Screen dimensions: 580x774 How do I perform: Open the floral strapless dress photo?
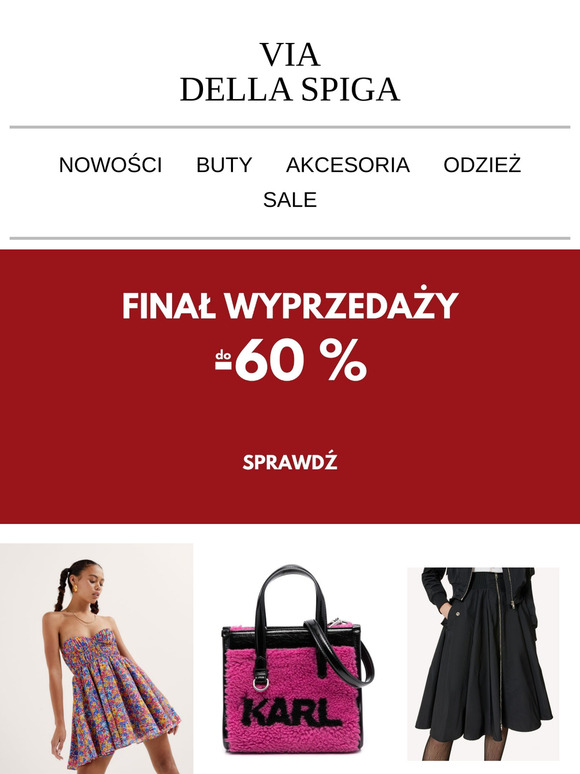(96, 658)
